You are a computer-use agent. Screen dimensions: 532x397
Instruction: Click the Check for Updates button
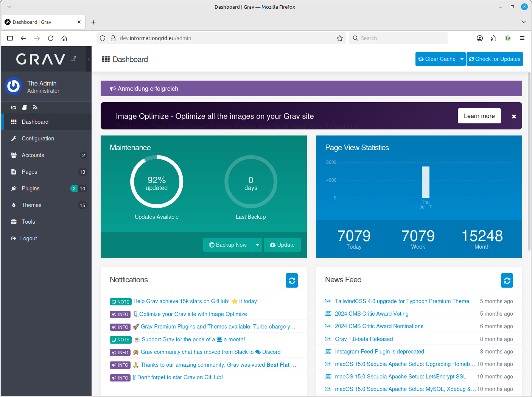tap(495, 59)
